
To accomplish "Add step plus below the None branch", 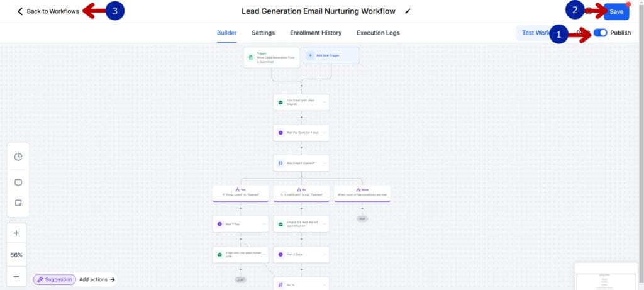I will pyautogui.click(x=362, y=209).
